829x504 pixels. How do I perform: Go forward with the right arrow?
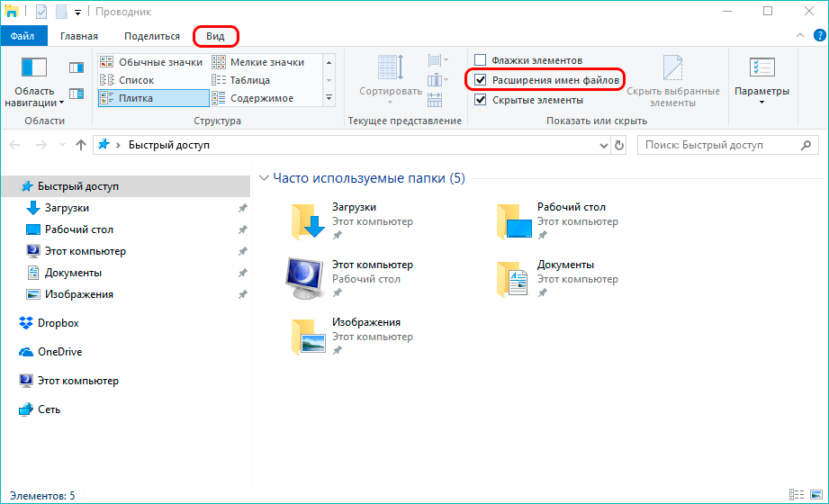(41, 145)
